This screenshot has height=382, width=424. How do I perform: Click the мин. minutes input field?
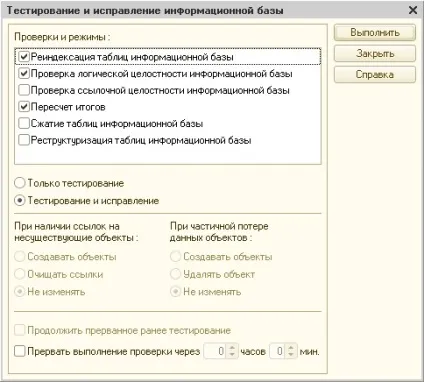277,351
